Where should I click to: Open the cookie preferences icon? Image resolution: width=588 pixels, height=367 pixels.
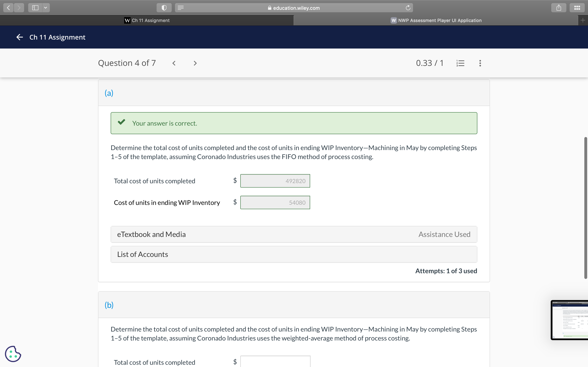tap(13, 354)
